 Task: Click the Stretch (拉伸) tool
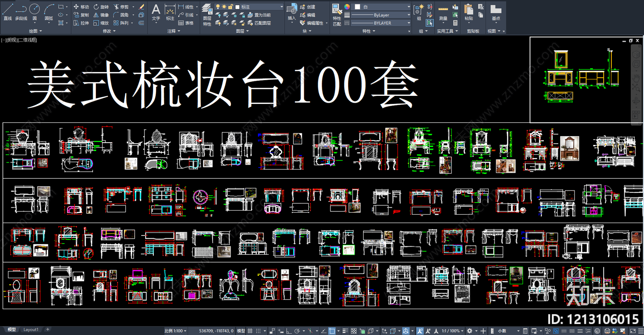coord(81,23)
